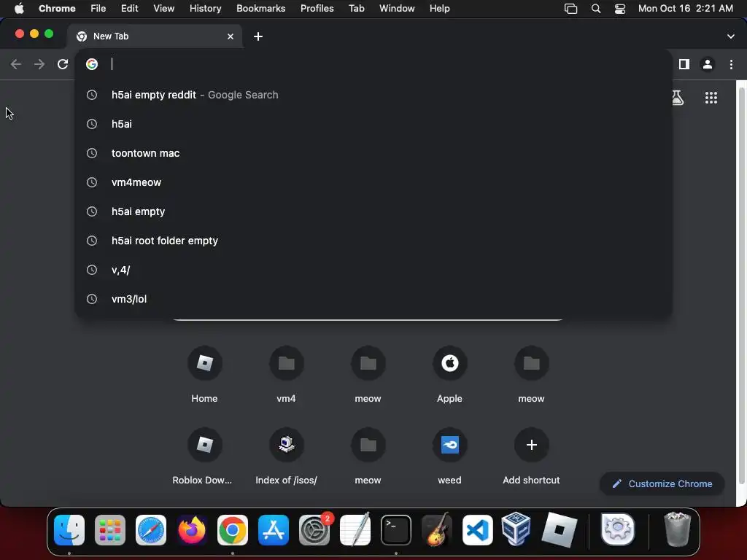Open Launchpad from the dock
The image size is (747, 560).
[x=110, y=530]
